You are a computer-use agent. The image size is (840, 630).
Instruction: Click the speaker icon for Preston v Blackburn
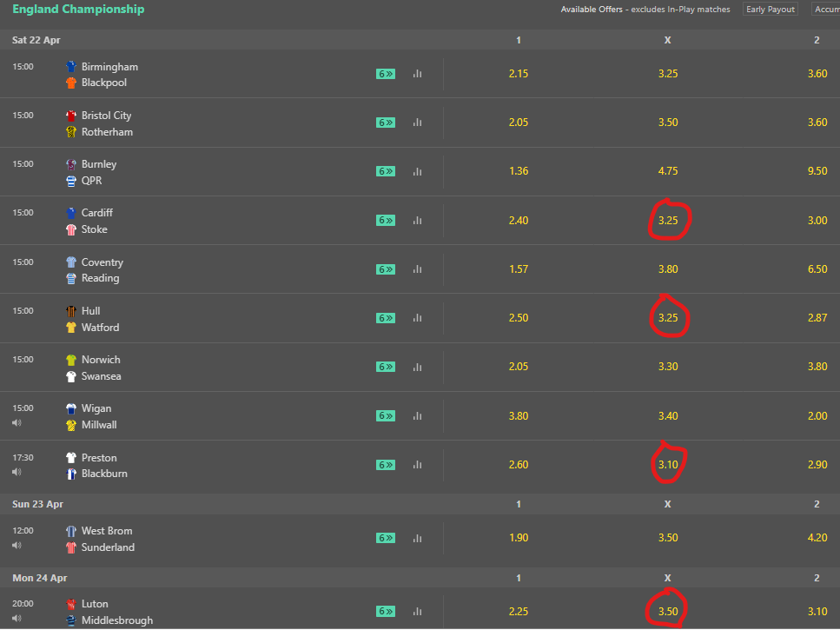(17, 472)
